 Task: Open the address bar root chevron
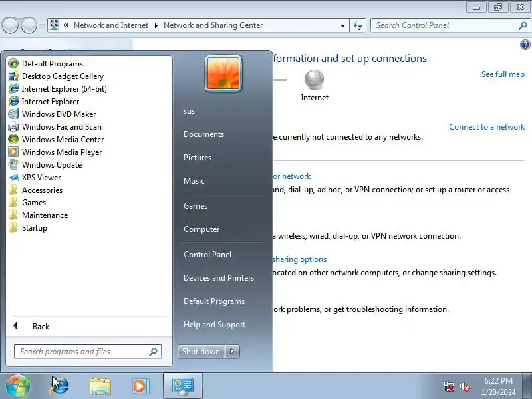pos(66,25)
